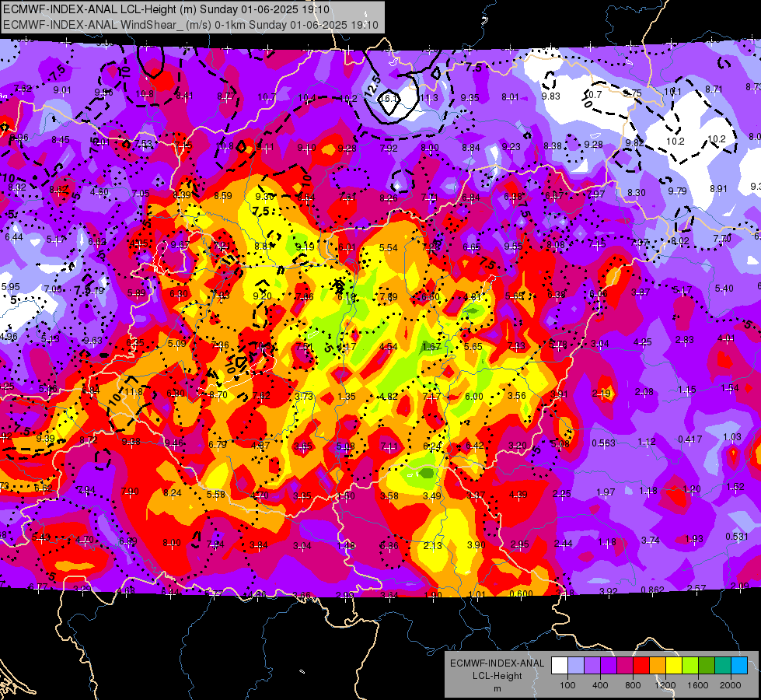Click the wind shear value 2.19
This screenshot has height=700, width=761.
coord(602,393)
